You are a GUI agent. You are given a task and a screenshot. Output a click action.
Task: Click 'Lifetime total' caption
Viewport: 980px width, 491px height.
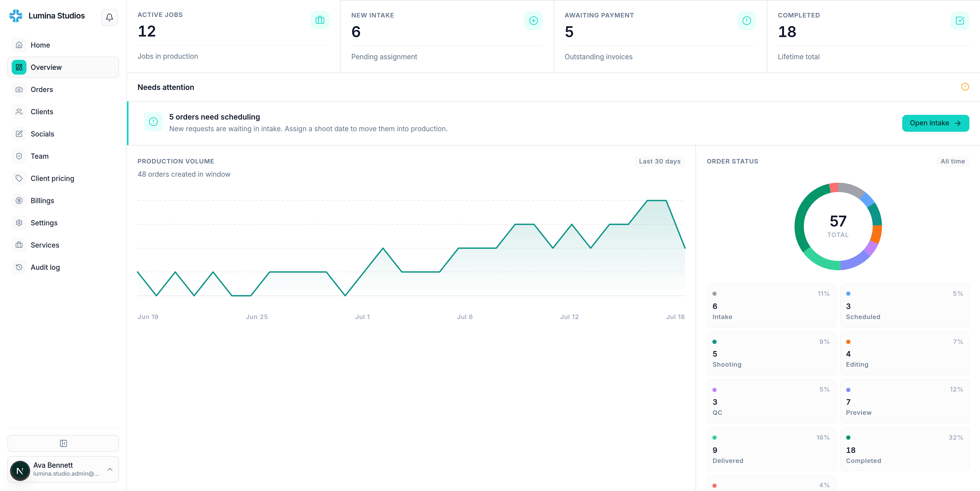799,57
